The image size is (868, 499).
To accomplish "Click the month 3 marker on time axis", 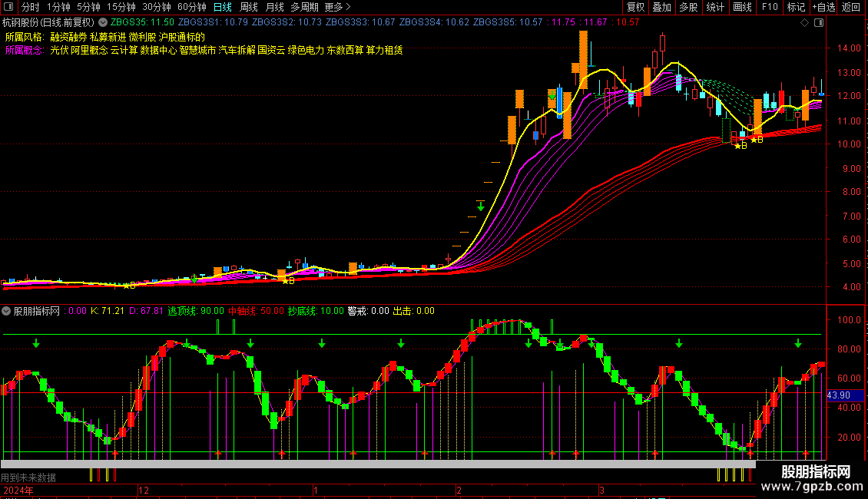I will pyautogui.click(x=601, y=491).
